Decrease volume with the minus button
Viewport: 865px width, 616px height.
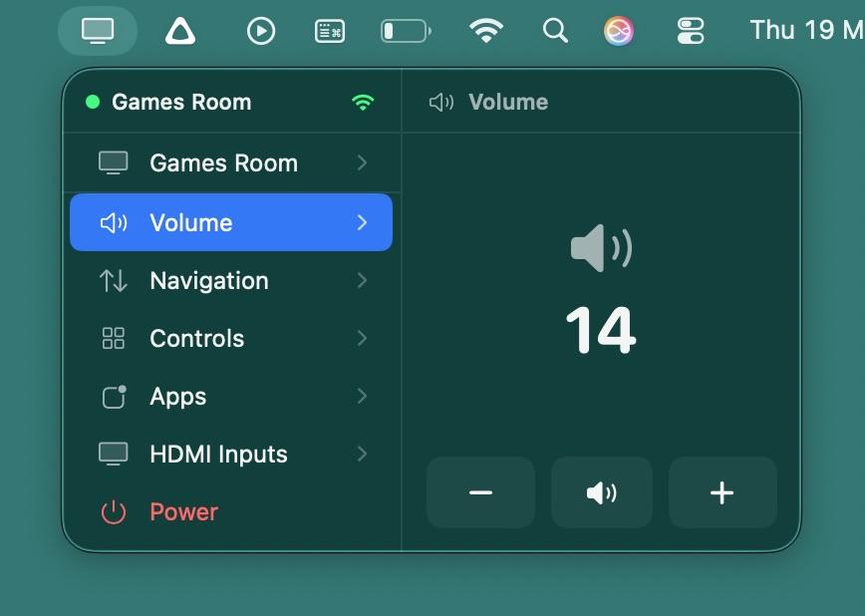[480, 492]
